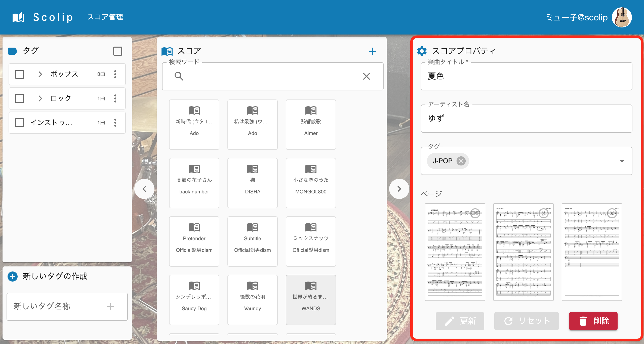Viewport: 644px width, 344px height.
Task: Open the タグ dropdown arrow in score properties
Action: (x=622, y=161)
